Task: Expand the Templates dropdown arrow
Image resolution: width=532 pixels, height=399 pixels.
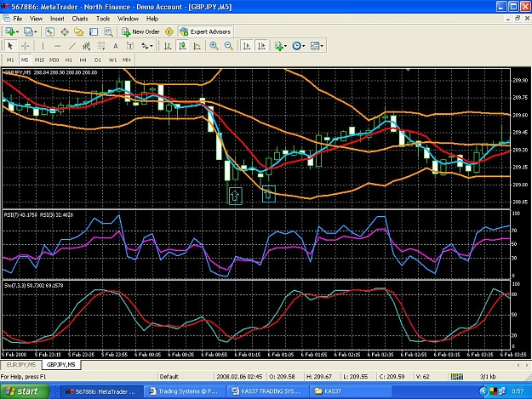Action: tap(322, 46)
